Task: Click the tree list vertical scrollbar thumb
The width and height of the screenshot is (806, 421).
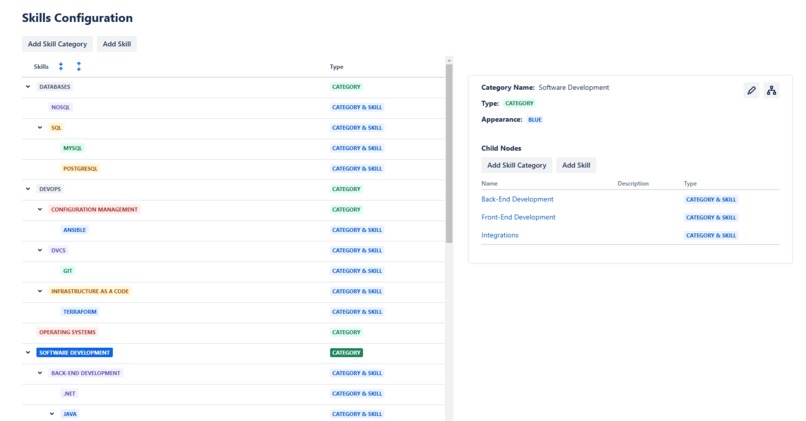Action: (x=449, y=153)
